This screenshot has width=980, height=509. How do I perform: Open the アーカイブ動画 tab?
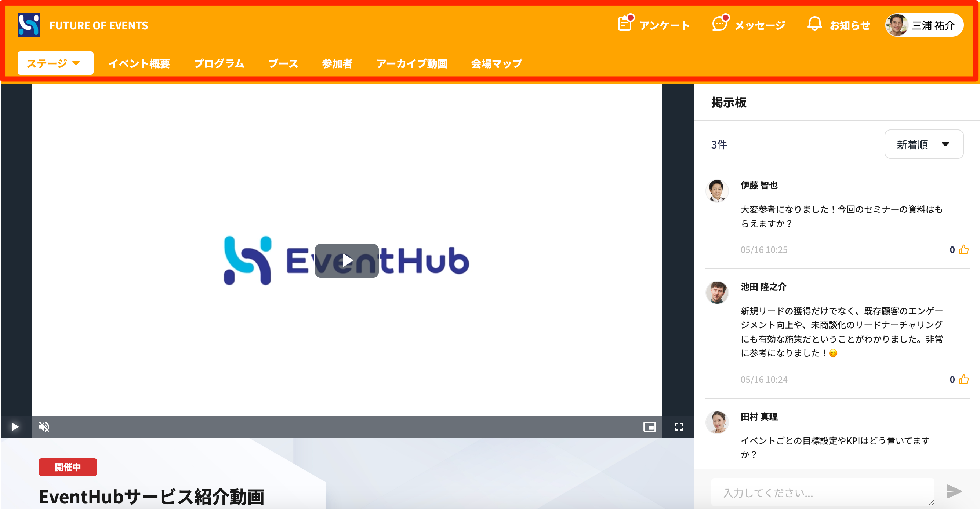[412, 63]
